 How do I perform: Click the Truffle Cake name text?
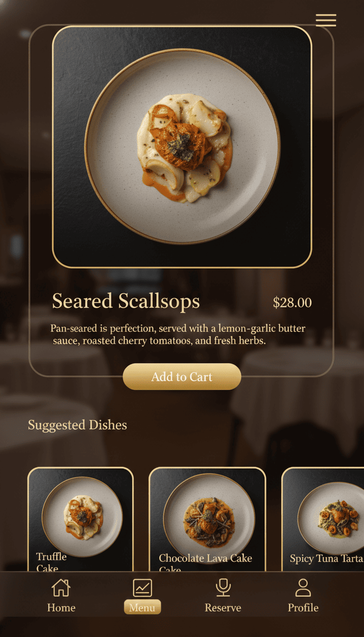[x=51, y=562]
